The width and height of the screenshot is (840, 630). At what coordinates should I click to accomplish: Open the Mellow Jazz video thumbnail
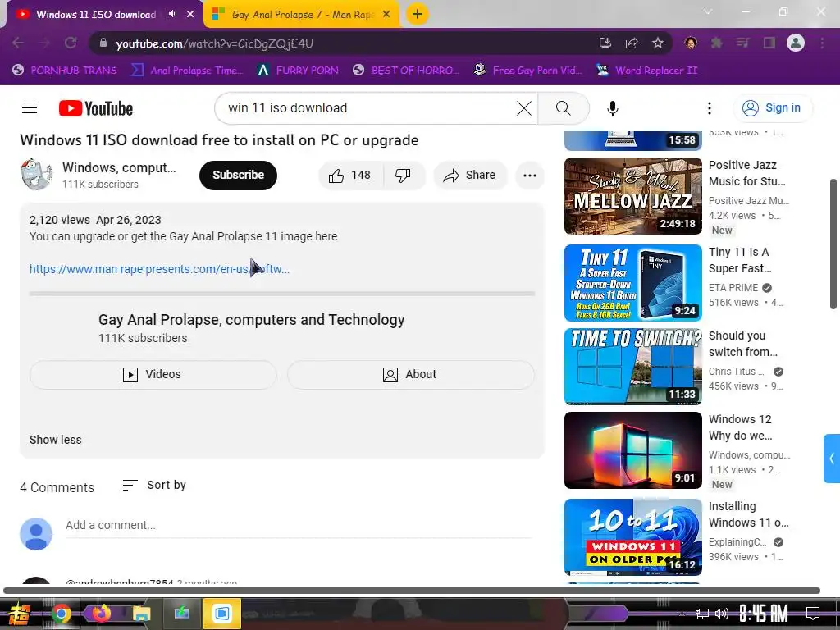click(x=633, y=196)
